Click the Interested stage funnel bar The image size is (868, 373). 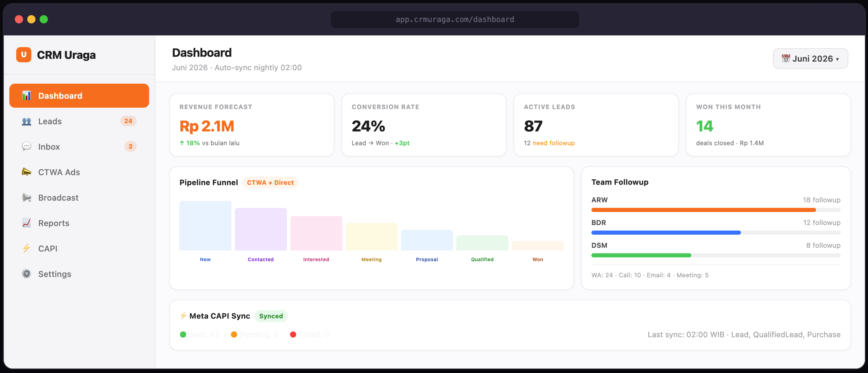coord(316,233)
